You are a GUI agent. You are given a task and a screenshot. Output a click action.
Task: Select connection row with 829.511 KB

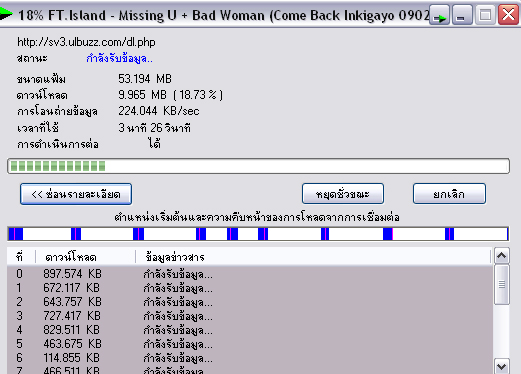249,330
